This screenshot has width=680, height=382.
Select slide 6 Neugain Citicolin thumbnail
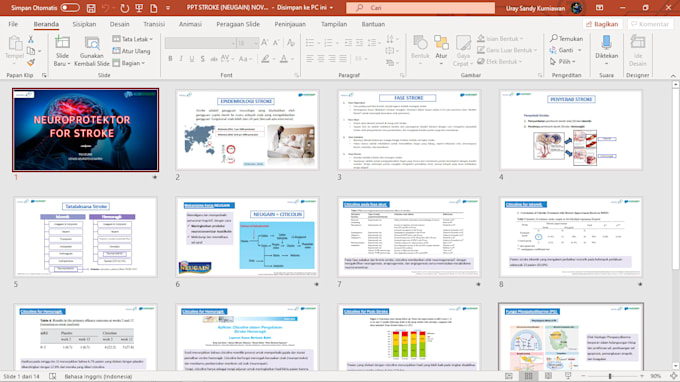247,237
